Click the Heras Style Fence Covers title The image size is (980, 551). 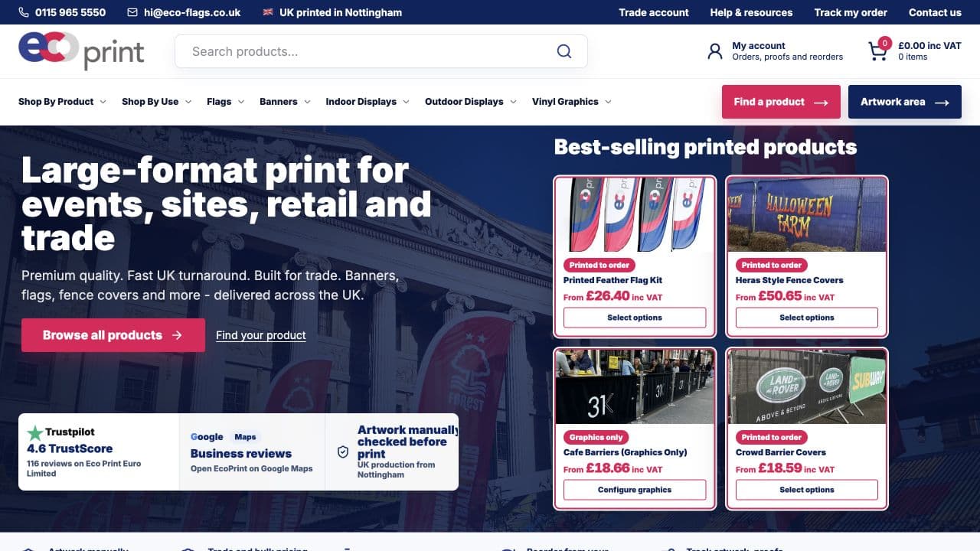point(789,280)
